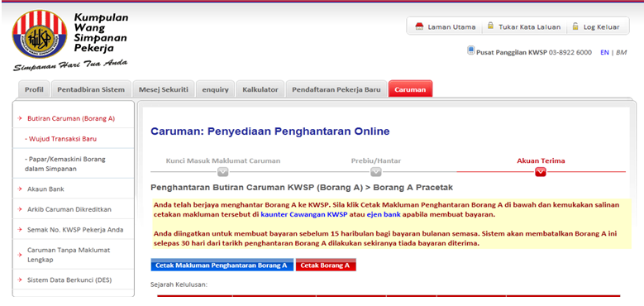The width and height of the screenshot is (644, 306).
Task: Click the red chevron under Akuan Terima
Action: [x=541, y=172]
